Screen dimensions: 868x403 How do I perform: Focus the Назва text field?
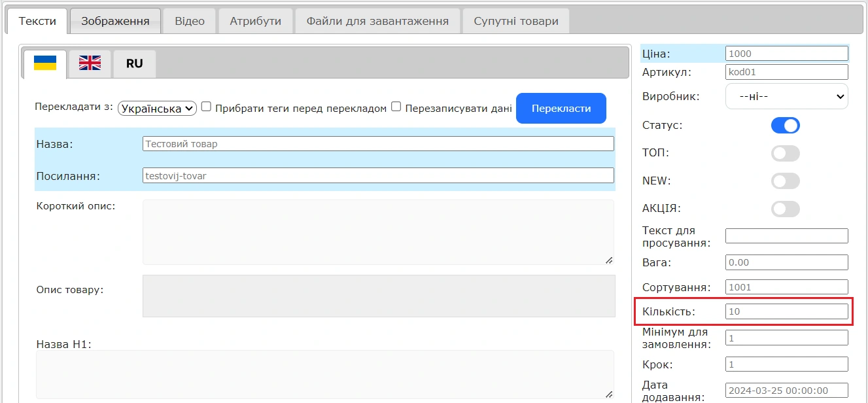click(x=378, y=144)
